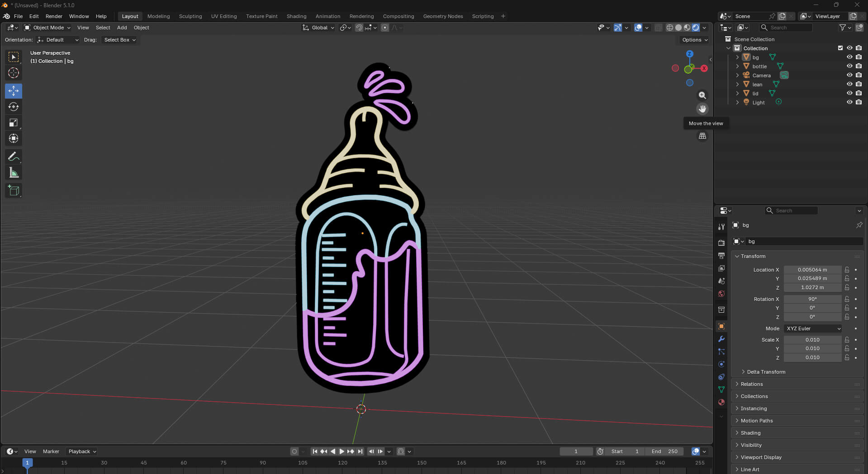Expand the bottle tree item
The width and height of the screenshot is (868, 474).
(737, 66)
